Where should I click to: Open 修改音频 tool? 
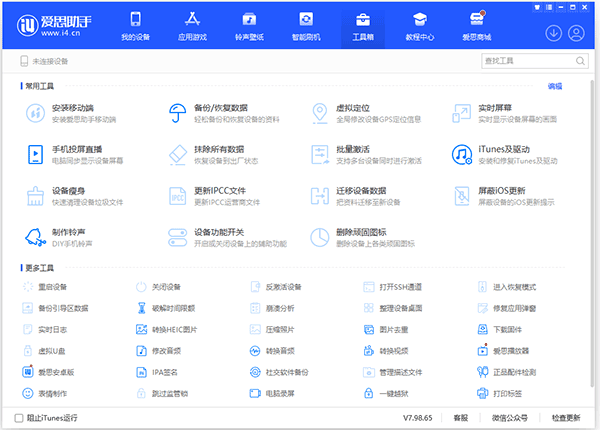(x=158, y=351)
